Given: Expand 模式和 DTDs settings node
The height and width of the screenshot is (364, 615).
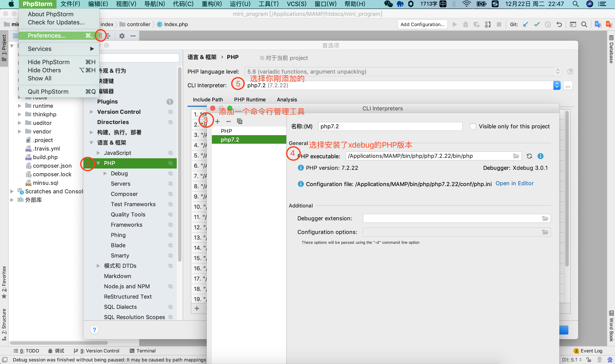Looking at the screenshot, I should point(98,266).
